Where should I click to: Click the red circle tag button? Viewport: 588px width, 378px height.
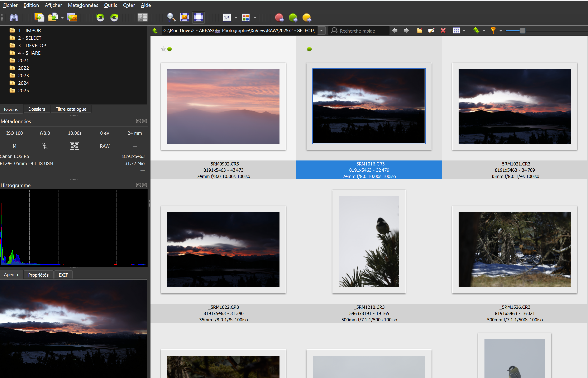click(279, 18)
